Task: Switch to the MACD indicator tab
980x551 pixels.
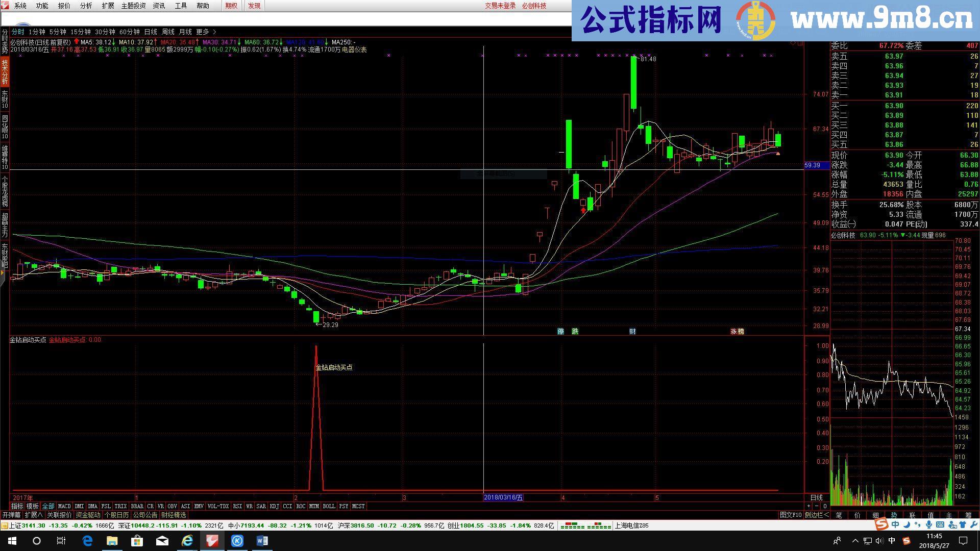Action: [x=64, y=506]
